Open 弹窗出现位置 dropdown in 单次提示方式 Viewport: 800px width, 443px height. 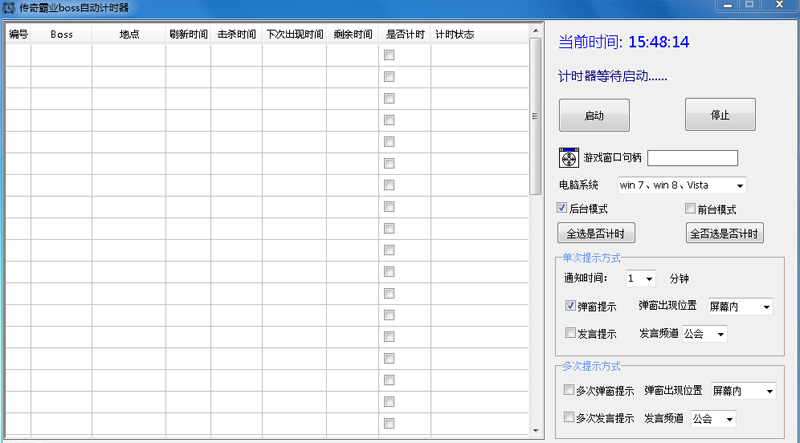(740, 307)
